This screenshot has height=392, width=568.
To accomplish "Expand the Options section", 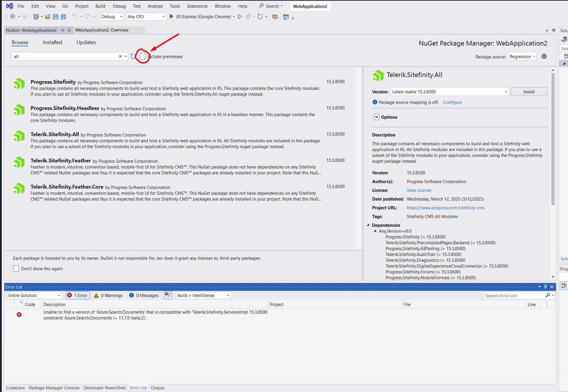I will pyautogui.click(x=376, y=117).
